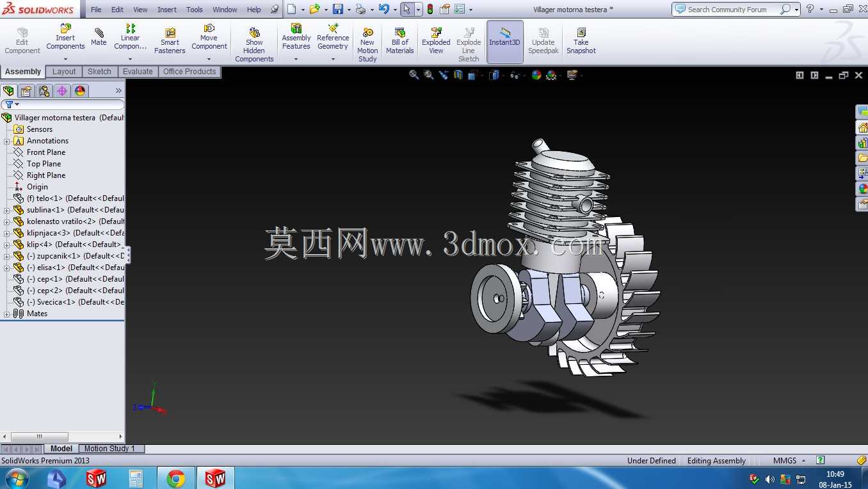Click the Rebuild traffic light icon
868x489 pixels.
[x=430, y=9]
